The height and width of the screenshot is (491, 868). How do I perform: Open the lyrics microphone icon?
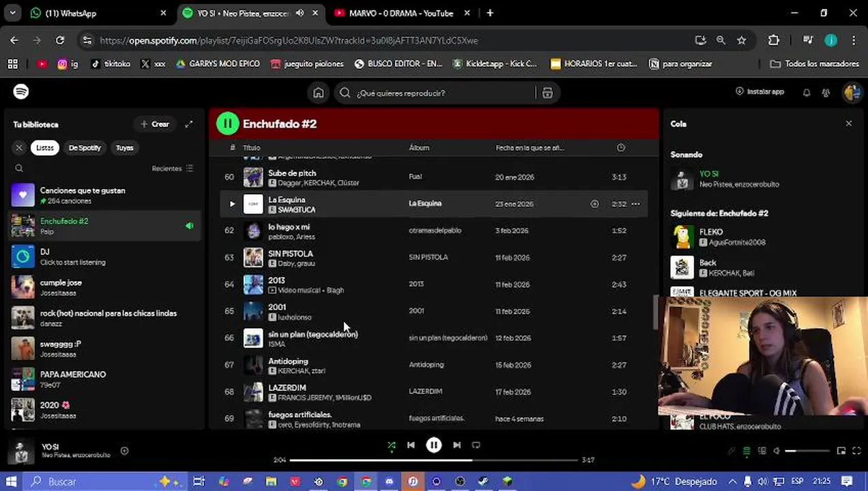(x=732, y=451)
